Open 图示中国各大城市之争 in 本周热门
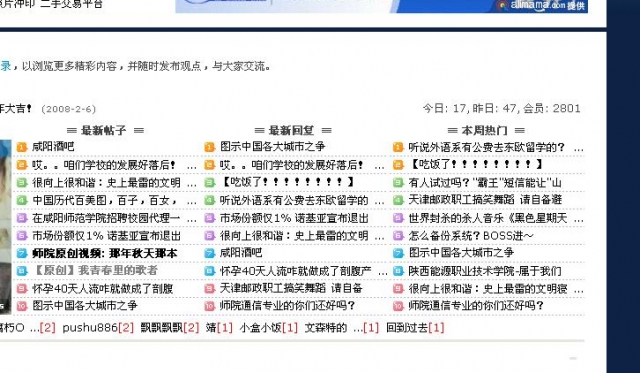 pyautogui.click(x=461, y=253)
